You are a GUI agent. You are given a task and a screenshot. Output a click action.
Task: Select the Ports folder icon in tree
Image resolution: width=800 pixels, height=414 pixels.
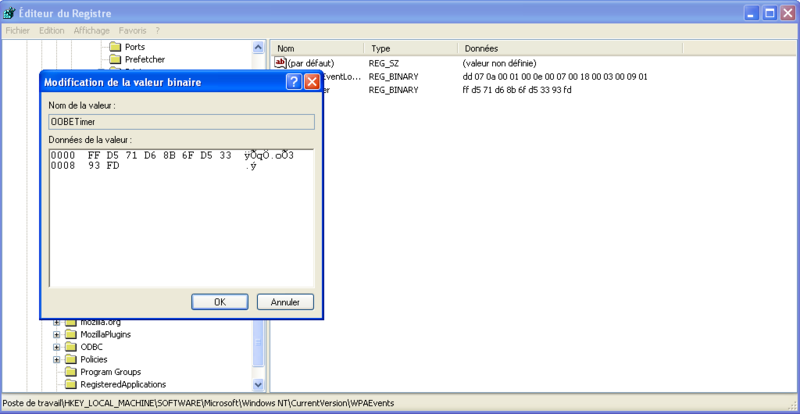coord(114,47)
